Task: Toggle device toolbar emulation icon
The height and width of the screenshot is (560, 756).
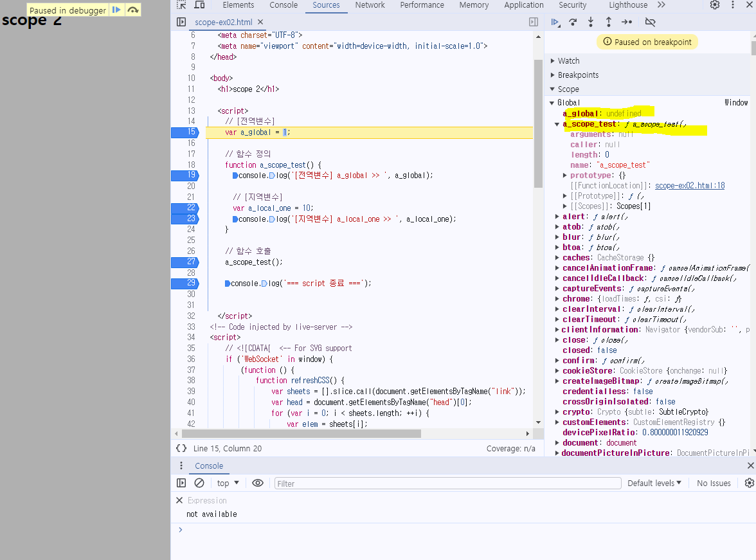Action: click(199, 5)
